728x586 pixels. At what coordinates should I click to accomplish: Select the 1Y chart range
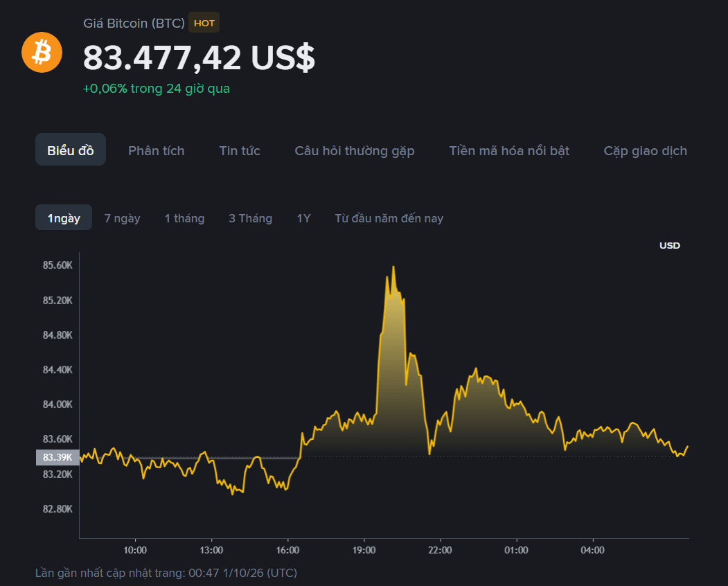coord(303,218)
